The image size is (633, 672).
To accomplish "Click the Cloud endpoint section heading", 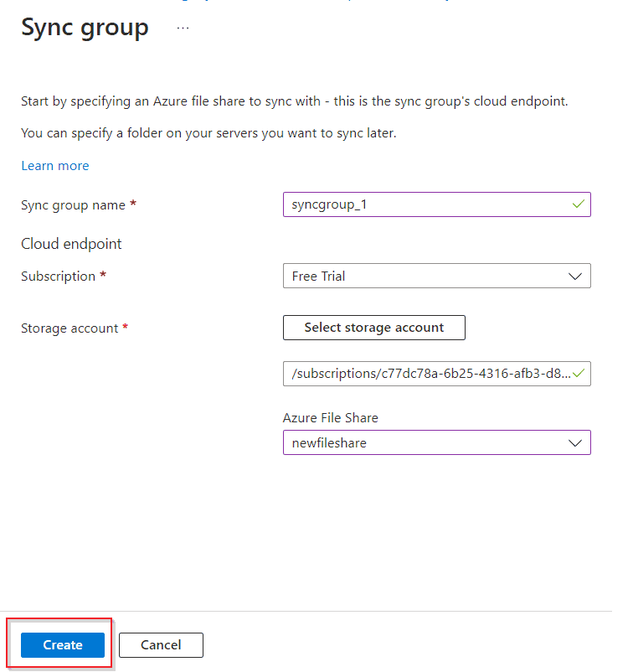I will 71,243.
